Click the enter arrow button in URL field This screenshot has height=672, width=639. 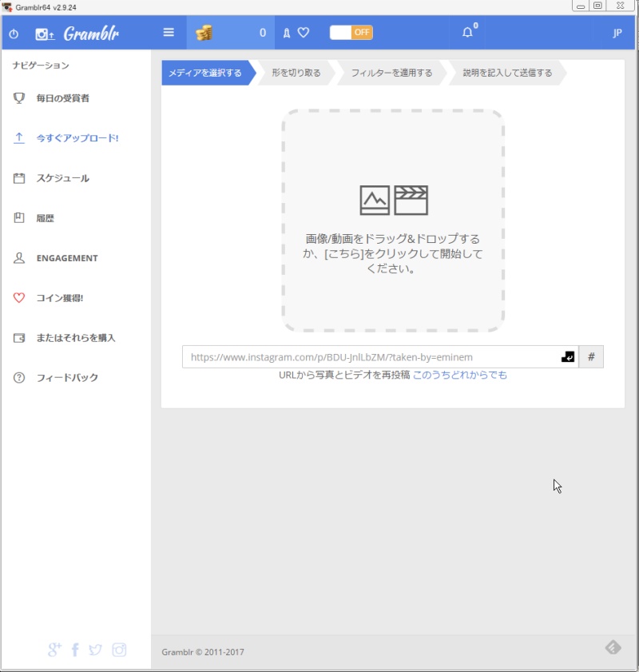coord(567,356)
